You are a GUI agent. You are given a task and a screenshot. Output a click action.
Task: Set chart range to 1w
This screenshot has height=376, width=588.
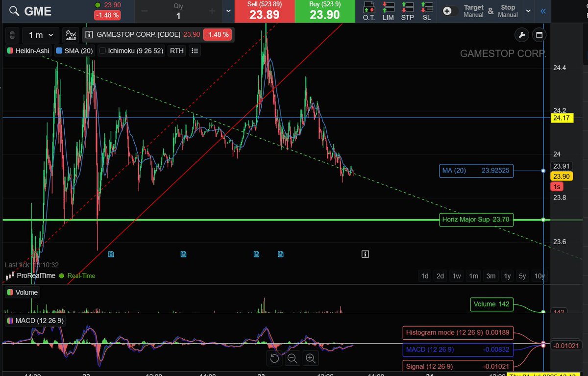pyautogui.click(x=457, y=276)
